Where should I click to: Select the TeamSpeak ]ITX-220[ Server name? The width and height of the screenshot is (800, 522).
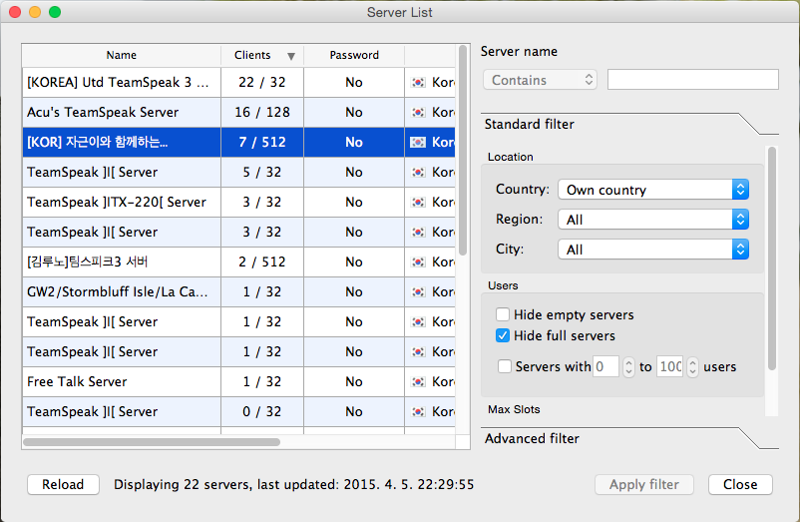(116, 202)
